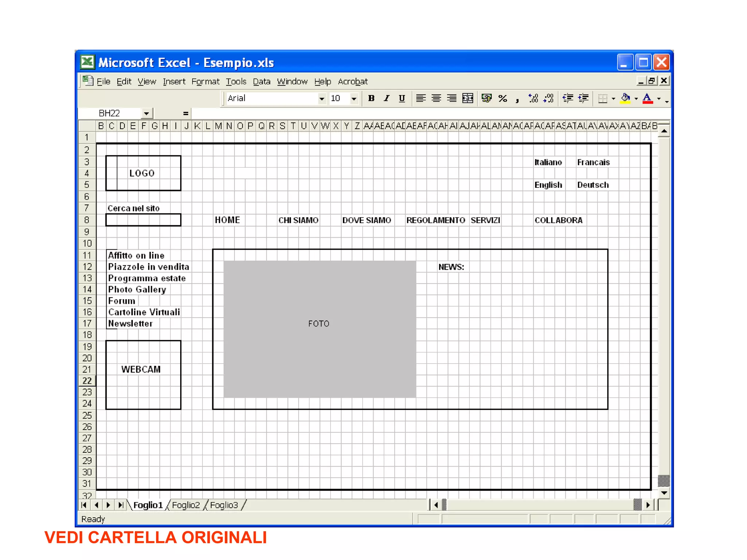Toggle bold formatting
The height and width of the screenshot is (560, 747).
click(x=371, y=98)
